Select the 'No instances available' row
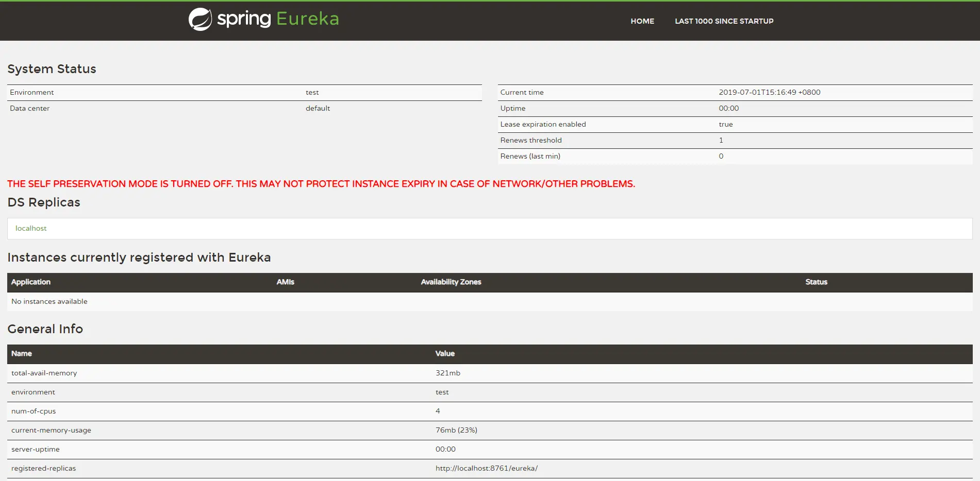 490,302
